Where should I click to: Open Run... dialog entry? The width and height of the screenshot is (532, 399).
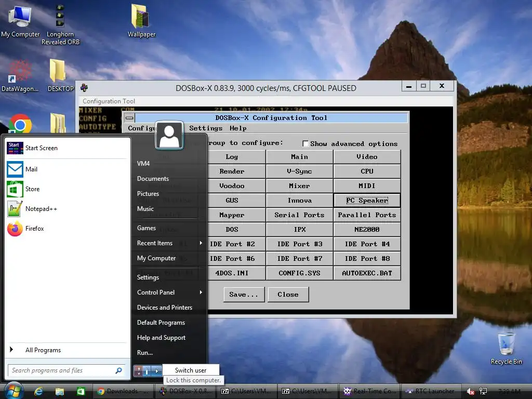[145, 353]
